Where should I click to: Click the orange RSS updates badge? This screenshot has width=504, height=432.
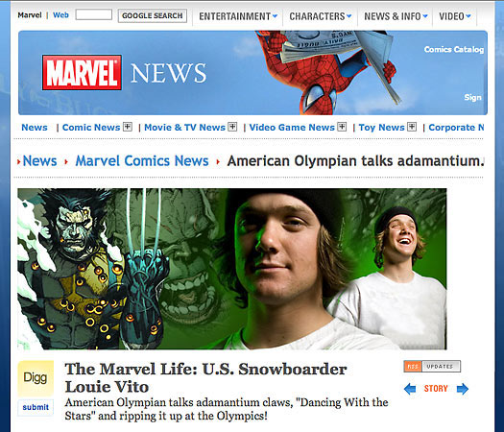pos(432,366)
